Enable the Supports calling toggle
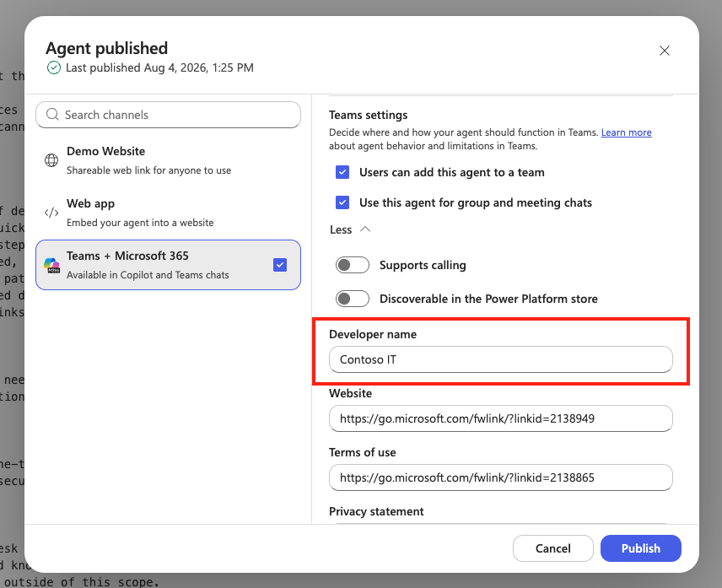This screenshot has width=722, height=588. pos(353,265)
